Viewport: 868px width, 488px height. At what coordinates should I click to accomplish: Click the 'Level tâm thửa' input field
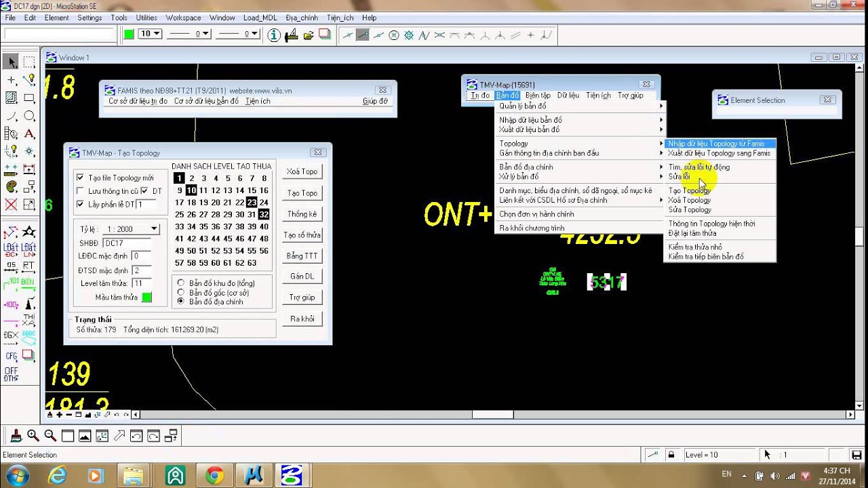pos(142,283)
